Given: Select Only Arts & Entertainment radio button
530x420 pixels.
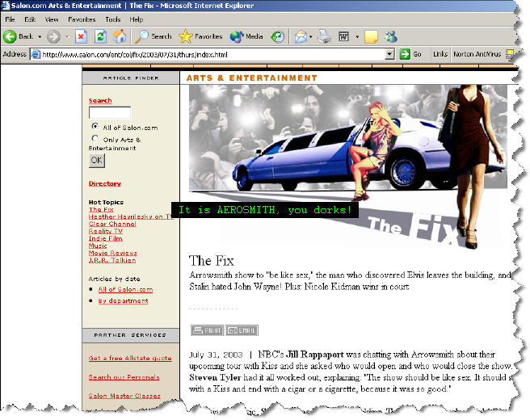Looking at the screenshot, I should (95, 139).
